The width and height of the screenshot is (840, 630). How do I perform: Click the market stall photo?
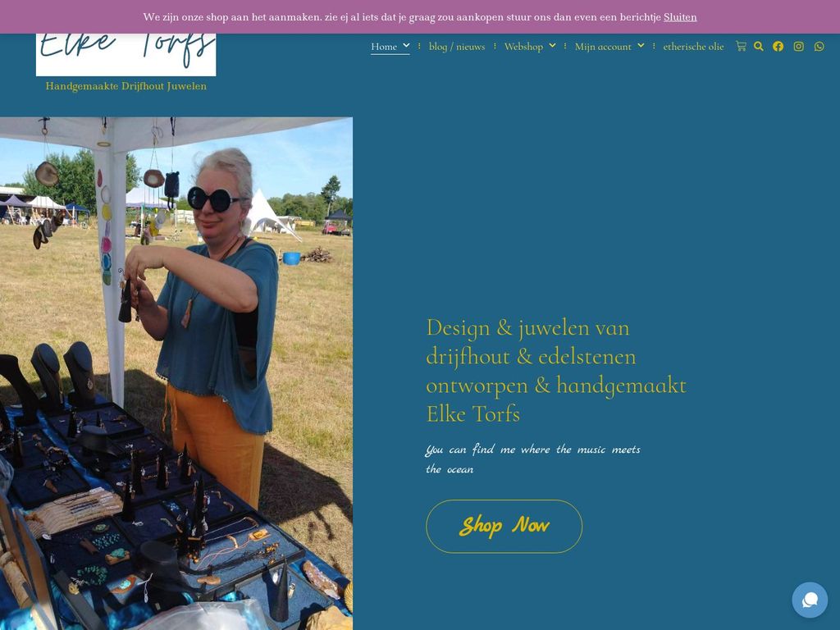176,373
